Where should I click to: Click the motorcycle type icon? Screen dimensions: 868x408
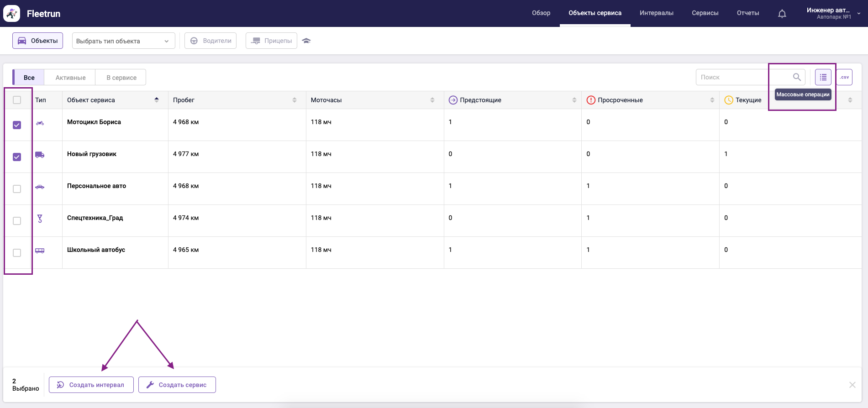click(x=40, y=123)
